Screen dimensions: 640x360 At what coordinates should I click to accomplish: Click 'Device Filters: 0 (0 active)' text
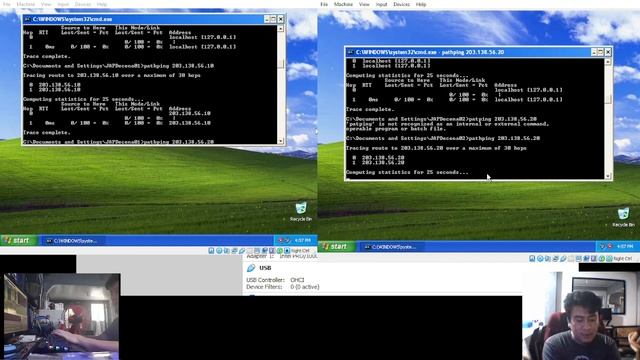(x=283, y=287)
